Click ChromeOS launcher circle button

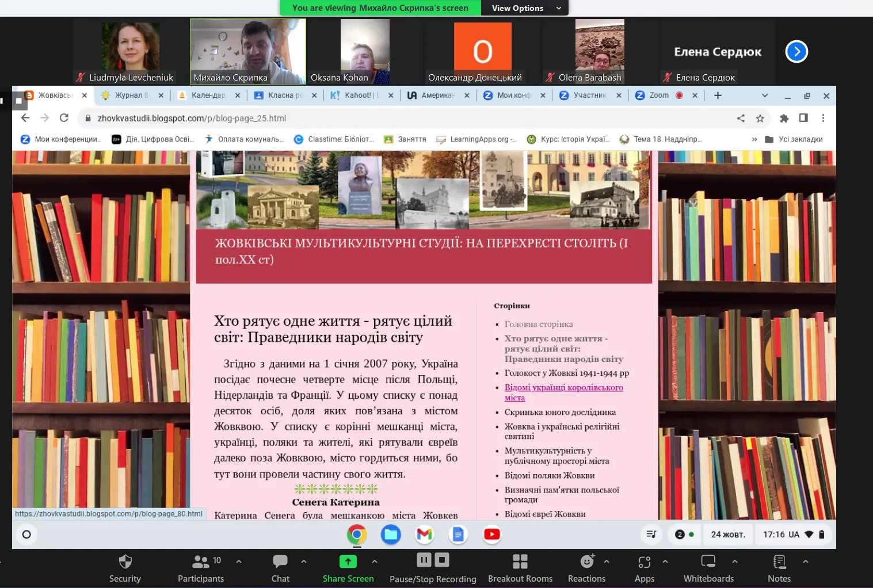tap(26, 534)
